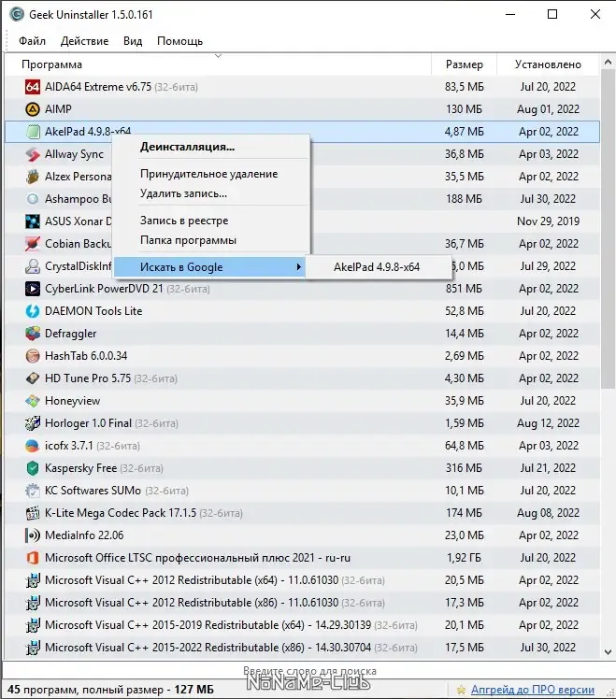Open the Действие menu
This screenshot has height=699, width=616.
tap(84, 41)
